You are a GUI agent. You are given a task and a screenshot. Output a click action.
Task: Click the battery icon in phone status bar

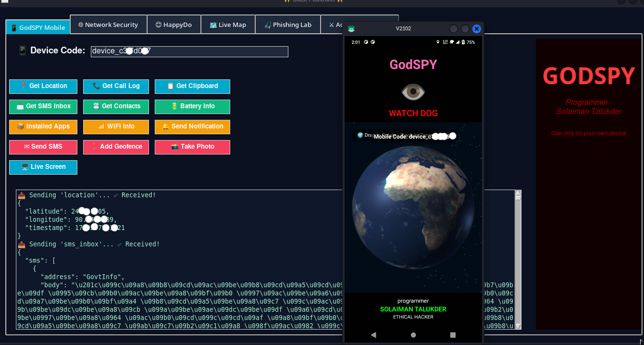[463, 42]
